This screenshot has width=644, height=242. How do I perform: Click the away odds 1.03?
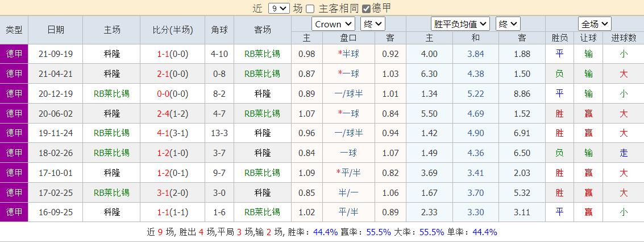pos(390,73)
